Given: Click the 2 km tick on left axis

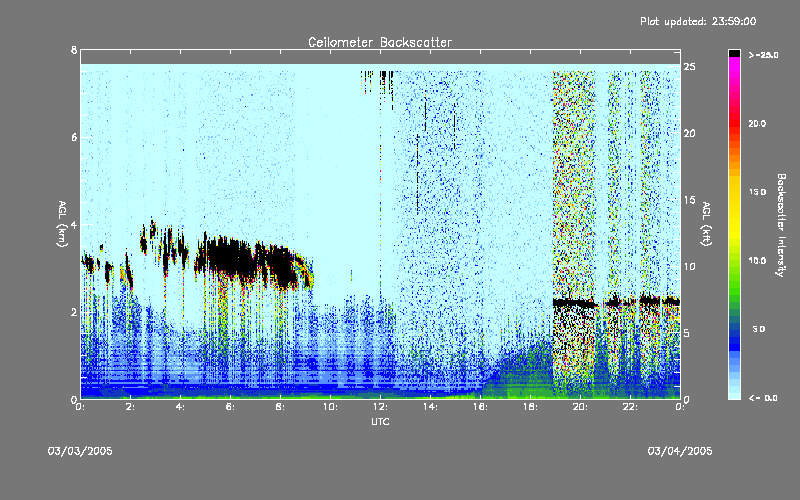Looking at the screenshot, I should point(74,312).
